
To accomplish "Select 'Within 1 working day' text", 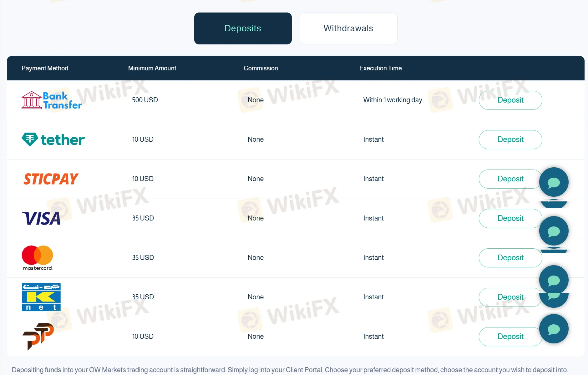I will pos(393,100).
